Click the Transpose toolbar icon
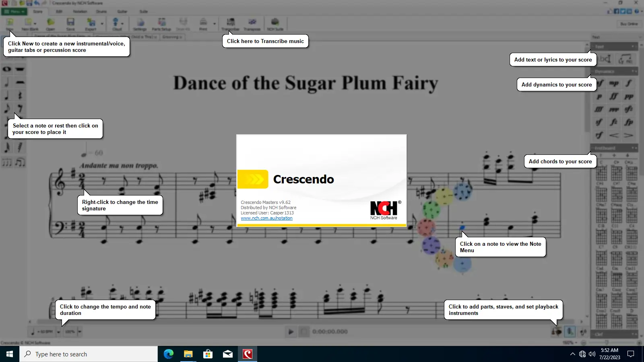644x362 pixels. coord(252,23)
